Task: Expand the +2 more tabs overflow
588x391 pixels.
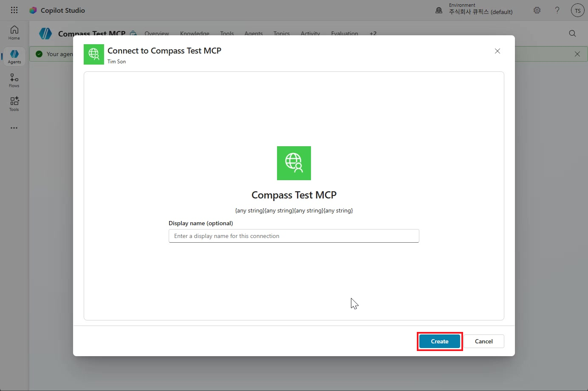Action: click(x=373, y=34)
